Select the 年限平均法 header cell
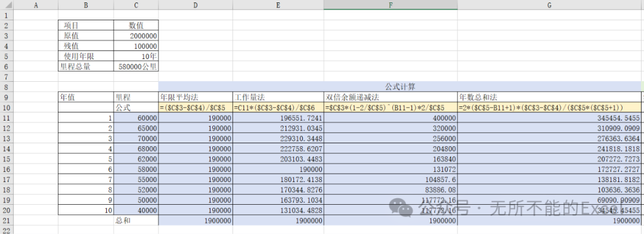 click(196, 97)
